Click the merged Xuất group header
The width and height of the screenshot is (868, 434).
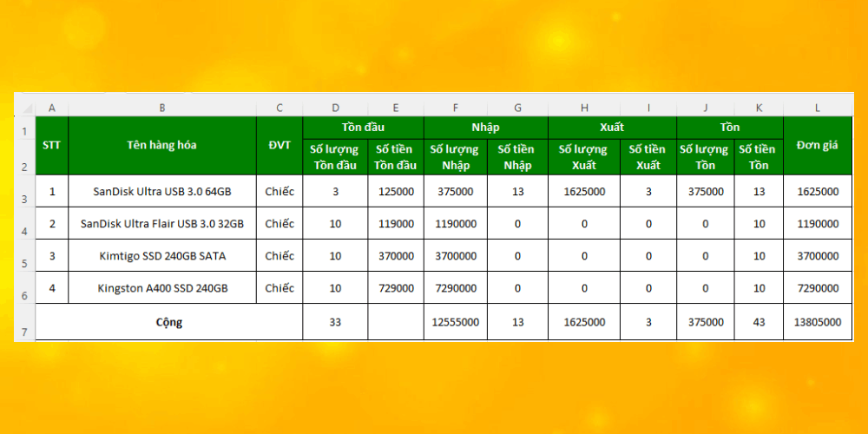[x=612, y=128]
